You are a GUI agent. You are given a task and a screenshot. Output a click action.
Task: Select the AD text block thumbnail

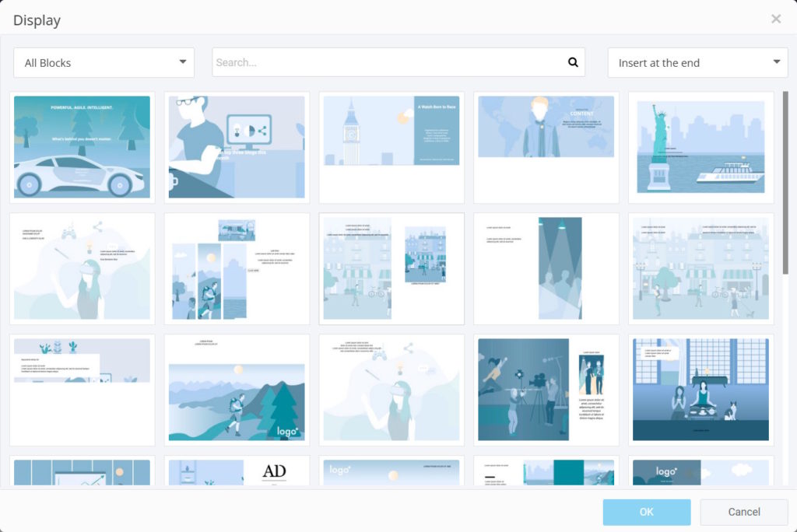tap(237, 471)
